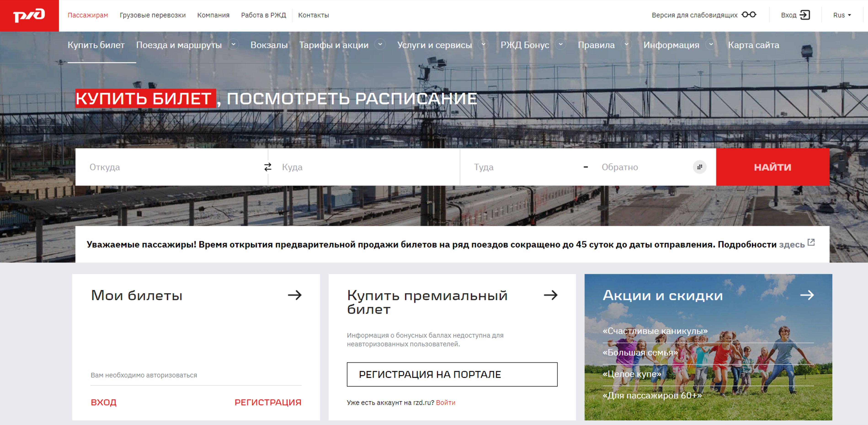
Task: Open Работа в РЖД section
Action: [264, 15]
